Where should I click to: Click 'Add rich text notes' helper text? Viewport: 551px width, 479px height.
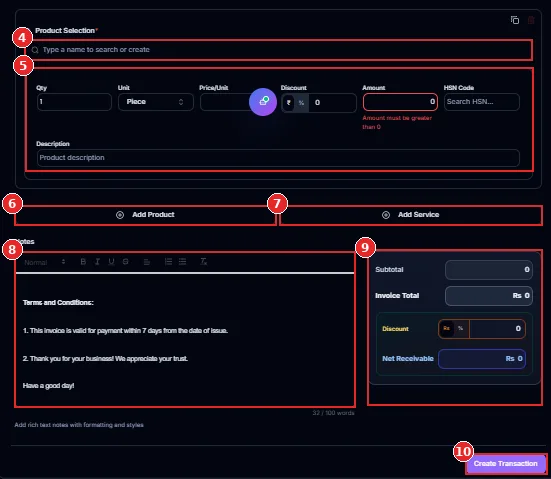(79, 425)
